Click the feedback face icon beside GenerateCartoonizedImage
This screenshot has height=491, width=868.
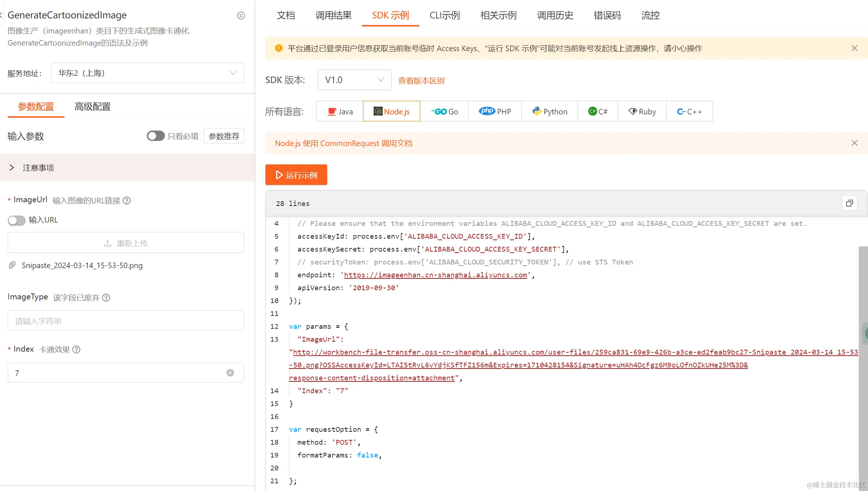pyautogui.click(x=241, y=15)
